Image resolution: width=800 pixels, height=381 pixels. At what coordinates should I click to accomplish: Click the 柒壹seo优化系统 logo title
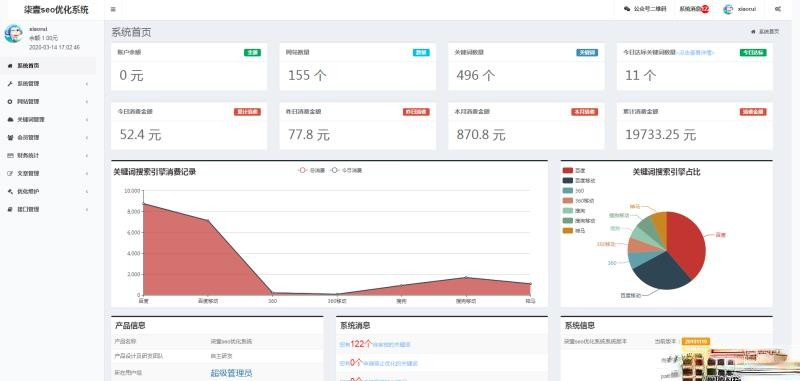click(56, 10)
